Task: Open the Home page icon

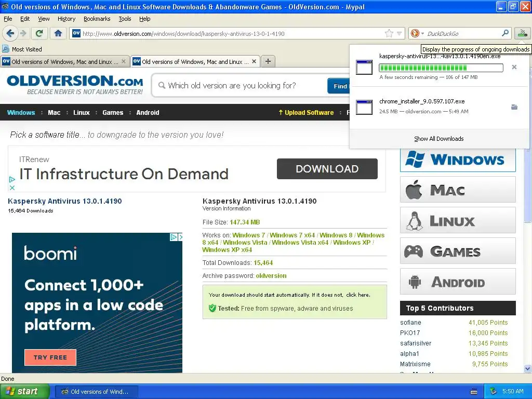Action: [x=58, y=33]
